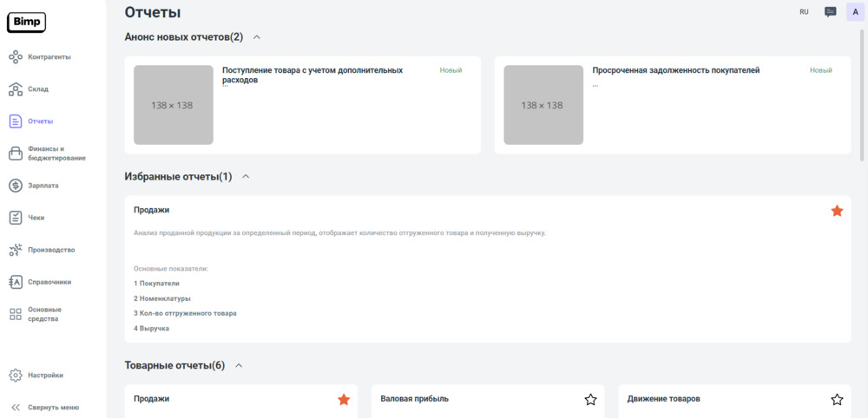The width and height of the screenshot is (868, 418).
Task: Open the Чеки receipts icon
Action: [x=16, y=218]
